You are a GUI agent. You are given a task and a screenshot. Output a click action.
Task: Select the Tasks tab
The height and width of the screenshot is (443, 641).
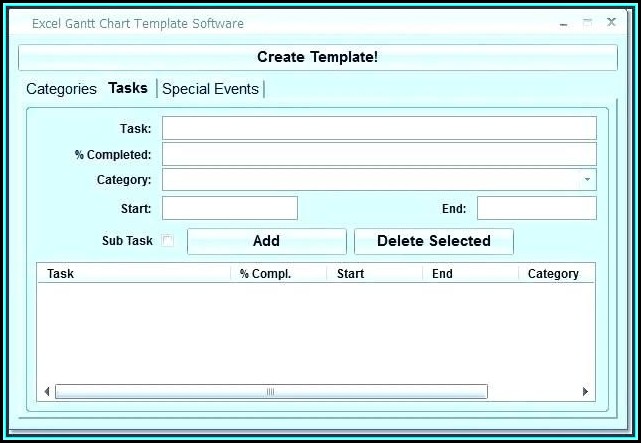tap(128, 88)
